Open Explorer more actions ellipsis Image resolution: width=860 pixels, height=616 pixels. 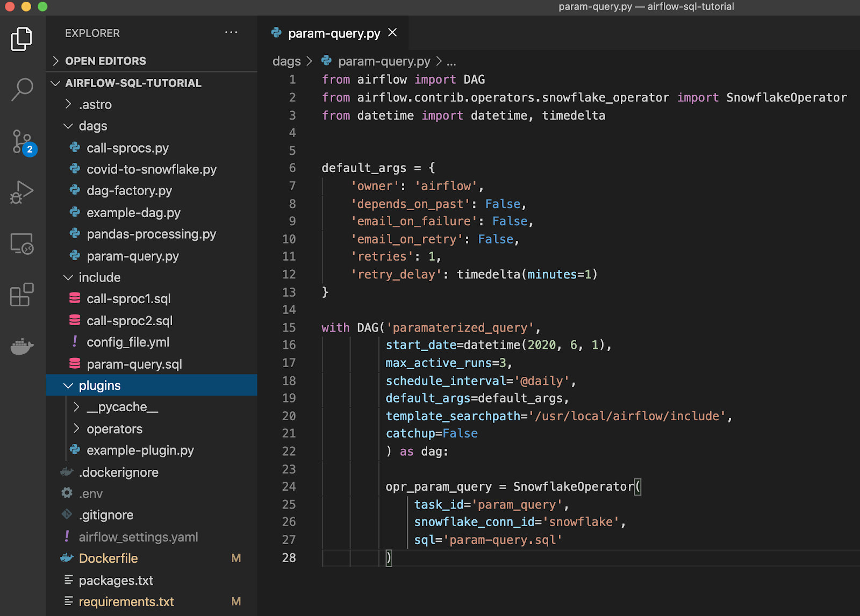(x=231, y=33)
